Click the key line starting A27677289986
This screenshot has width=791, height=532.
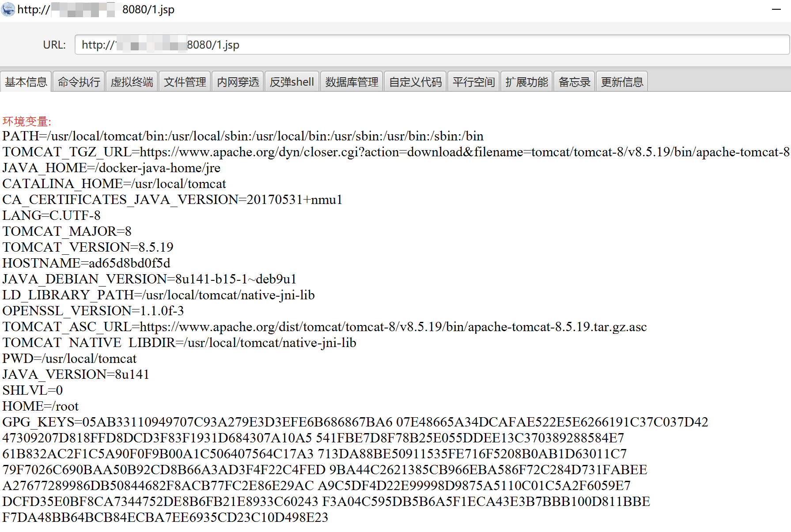coord(317,486)
